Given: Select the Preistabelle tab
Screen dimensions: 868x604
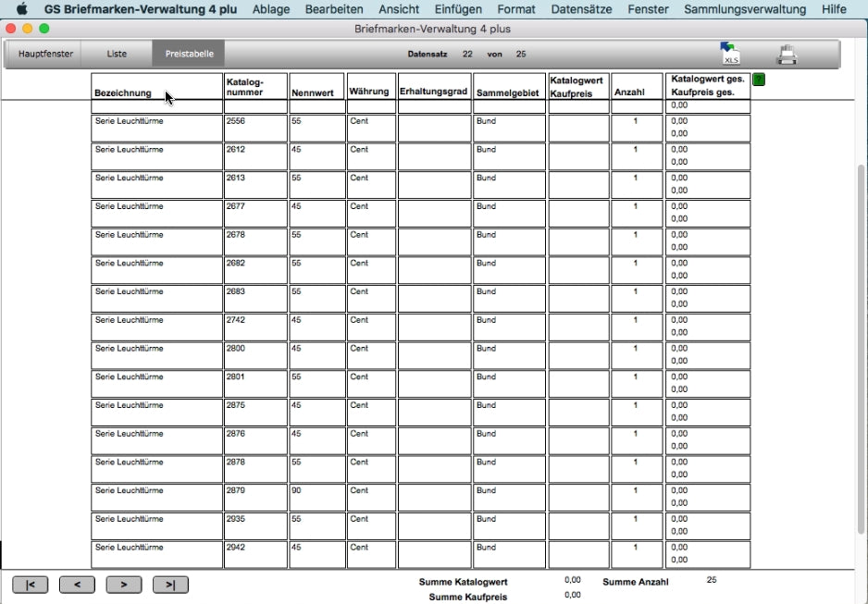Looking at the screenshot, I should (189, 55).
